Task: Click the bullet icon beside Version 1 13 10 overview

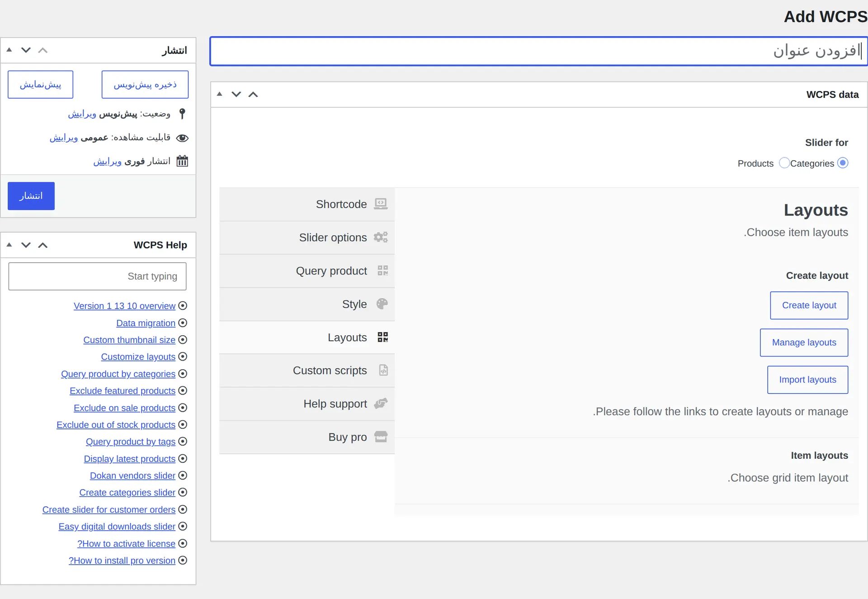Action: [183, 306]
